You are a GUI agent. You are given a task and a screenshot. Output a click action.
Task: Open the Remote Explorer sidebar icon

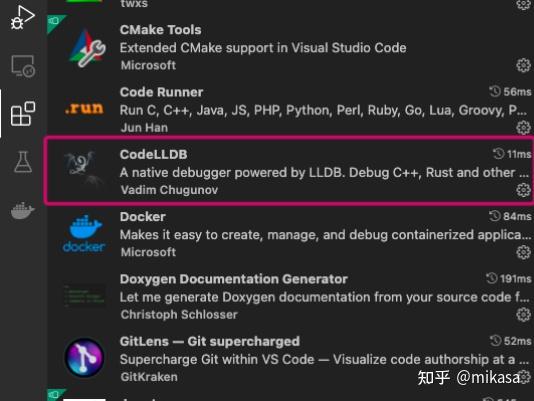23,66
